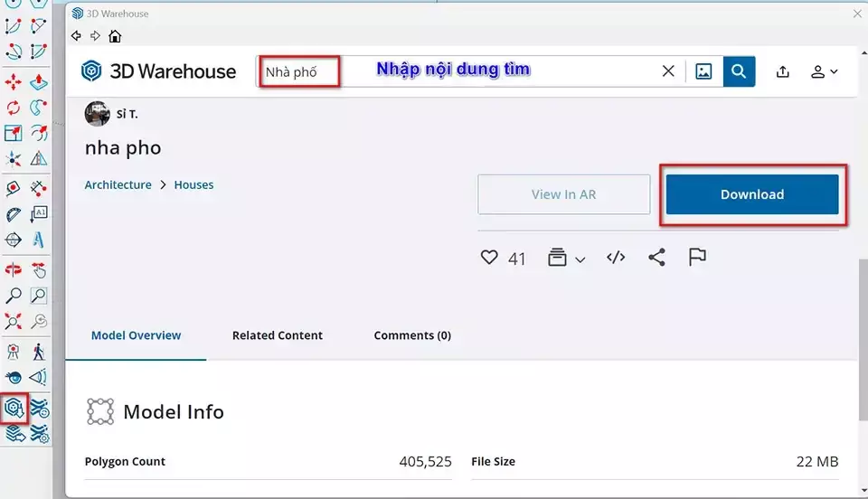Switch to the Comments (0) tab
This screenshot has width=868, height=499.
coord(412,335)
